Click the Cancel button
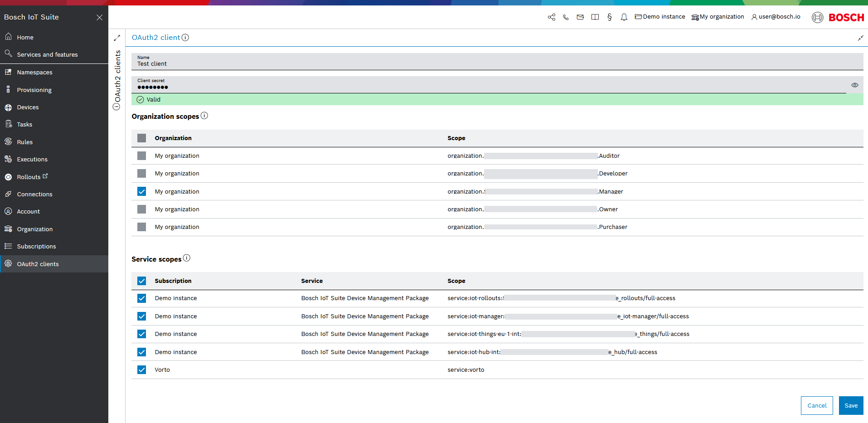Viewport: 868px width, 423px height. (817, 405)
